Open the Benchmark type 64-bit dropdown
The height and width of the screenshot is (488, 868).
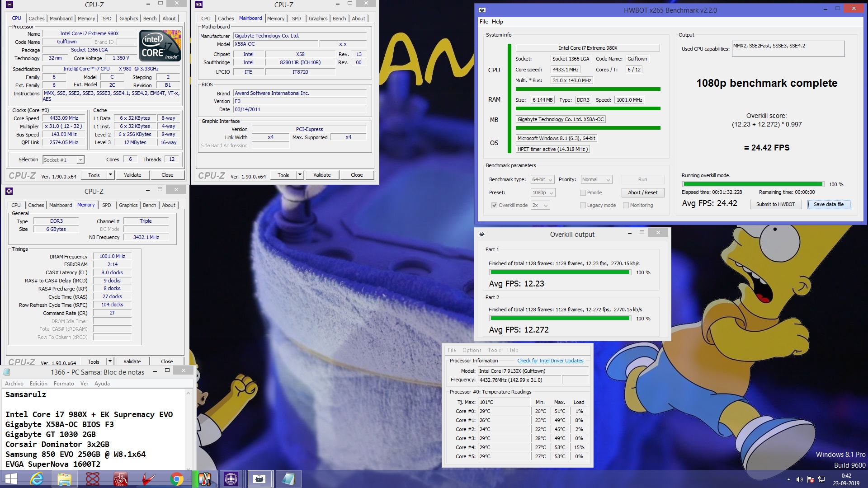click(x=542, y=179)
